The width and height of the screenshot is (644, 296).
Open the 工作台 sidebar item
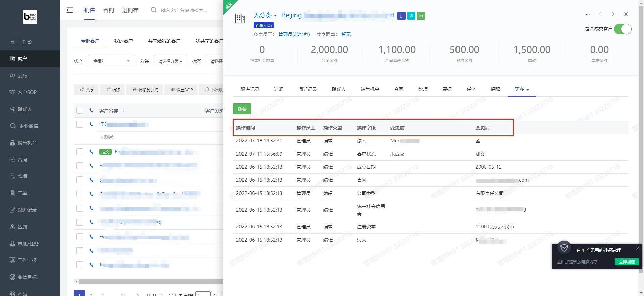[x=30, y=42]
